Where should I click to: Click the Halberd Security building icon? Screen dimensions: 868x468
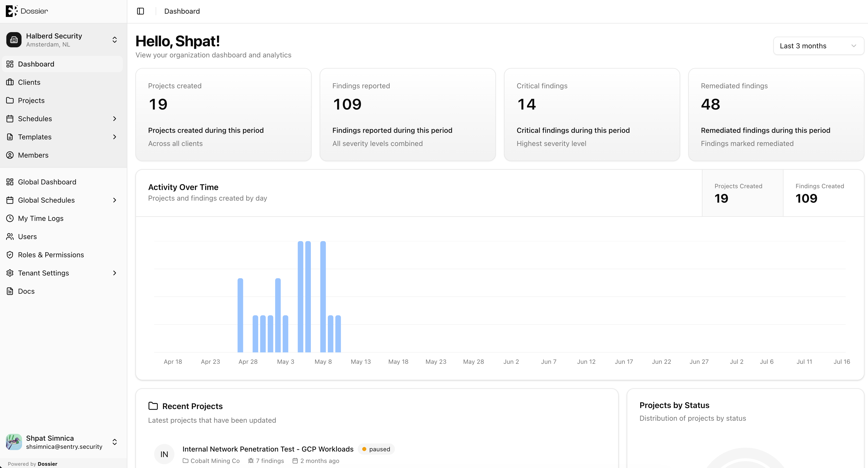coord(14,40)
